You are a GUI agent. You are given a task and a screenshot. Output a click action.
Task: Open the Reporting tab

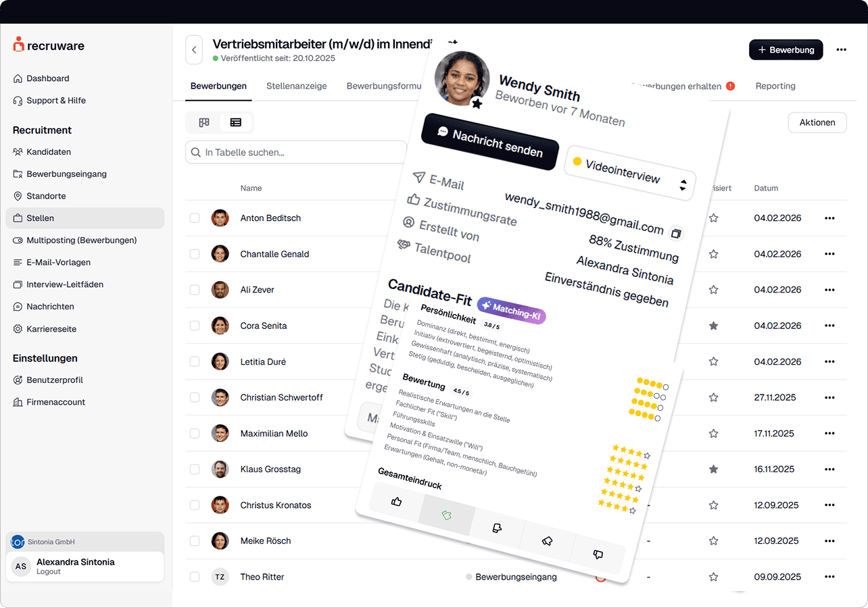point(775,86)
